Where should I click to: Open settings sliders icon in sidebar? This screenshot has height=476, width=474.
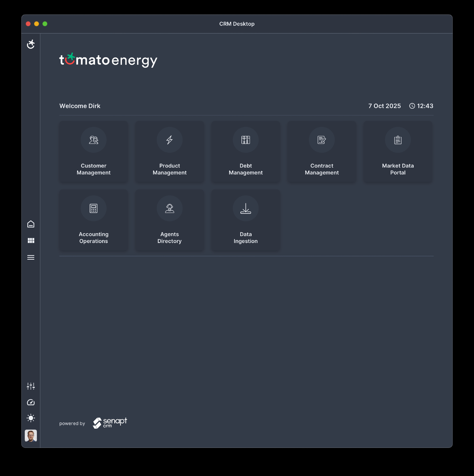point(31,386)
